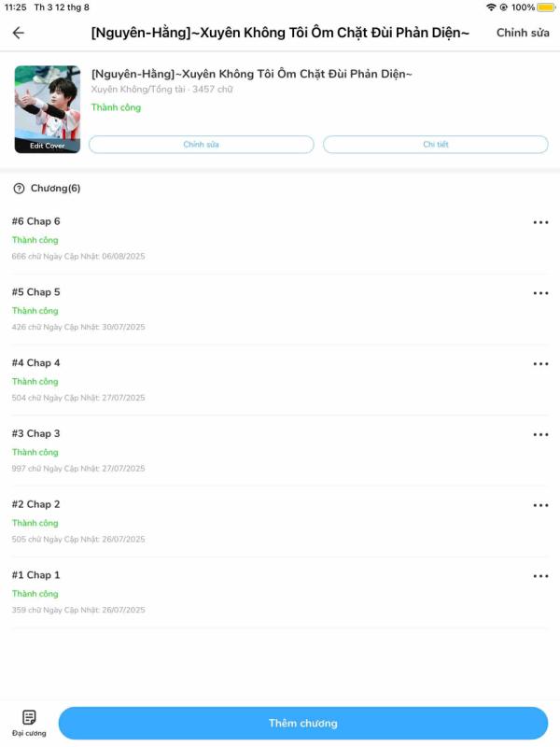Viewport: 560px width, 747px height.
Task: Edit the story cover thumbnail
Action: pos(48,109)
